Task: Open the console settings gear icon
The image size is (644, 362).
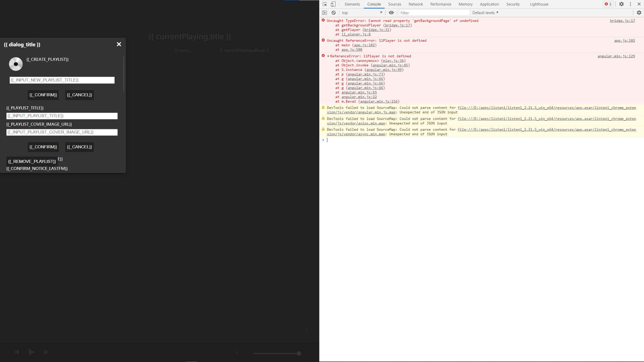Action: click(x=639, y=13)
